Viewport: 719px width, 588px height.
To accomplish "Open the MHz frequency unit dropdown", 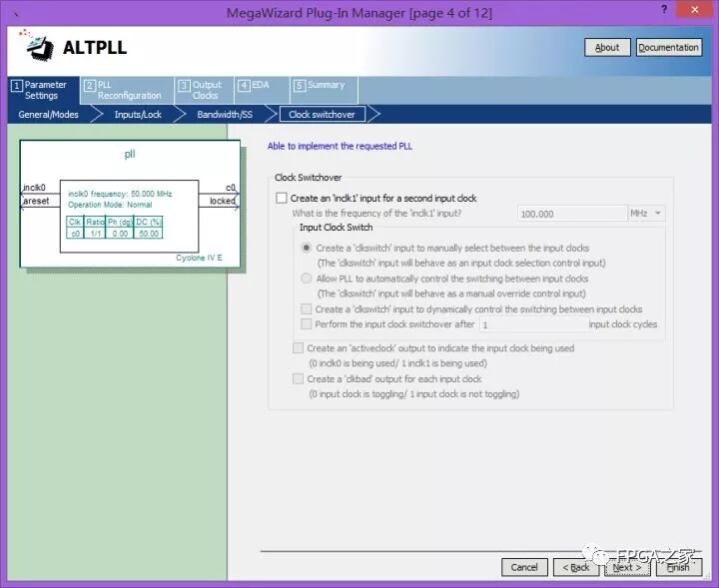I will [x=646, y=214].
